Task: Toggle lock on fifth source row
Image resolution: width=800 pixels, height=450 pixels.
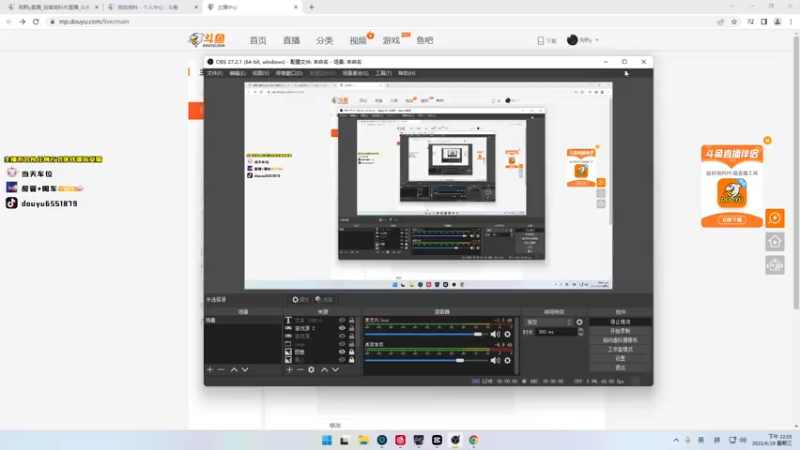Action: coord(352,352)
